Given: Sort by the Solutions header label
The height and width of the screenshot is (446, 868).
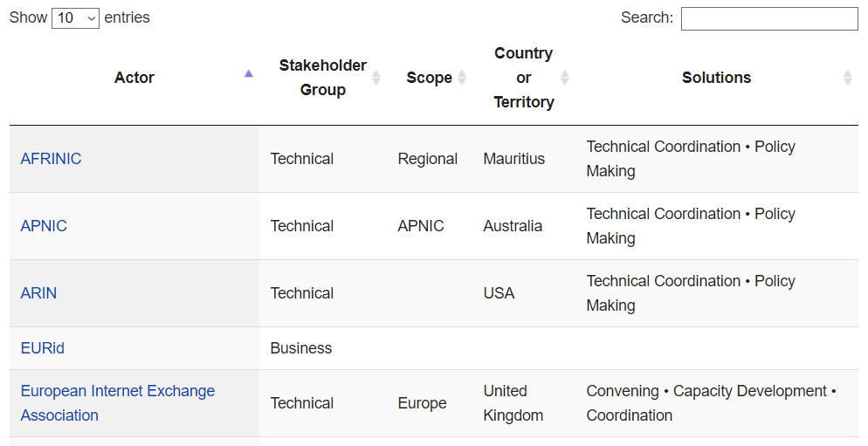Looking at the screenshot, I should pos(716,78).
